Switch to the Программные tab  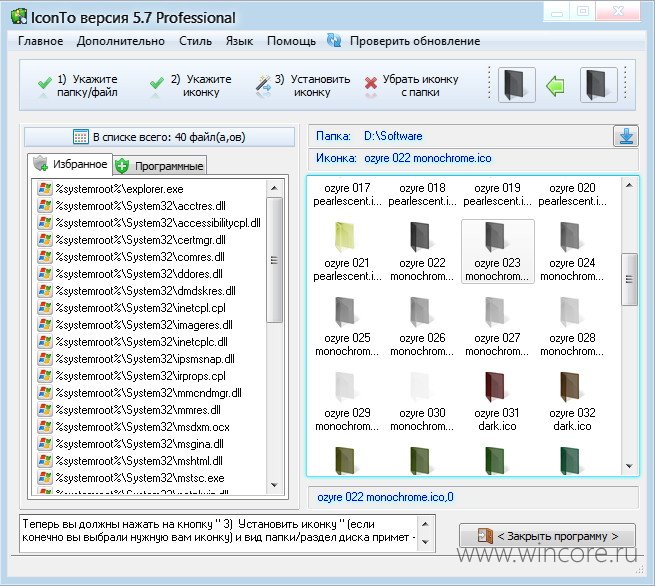pos(160,166)
